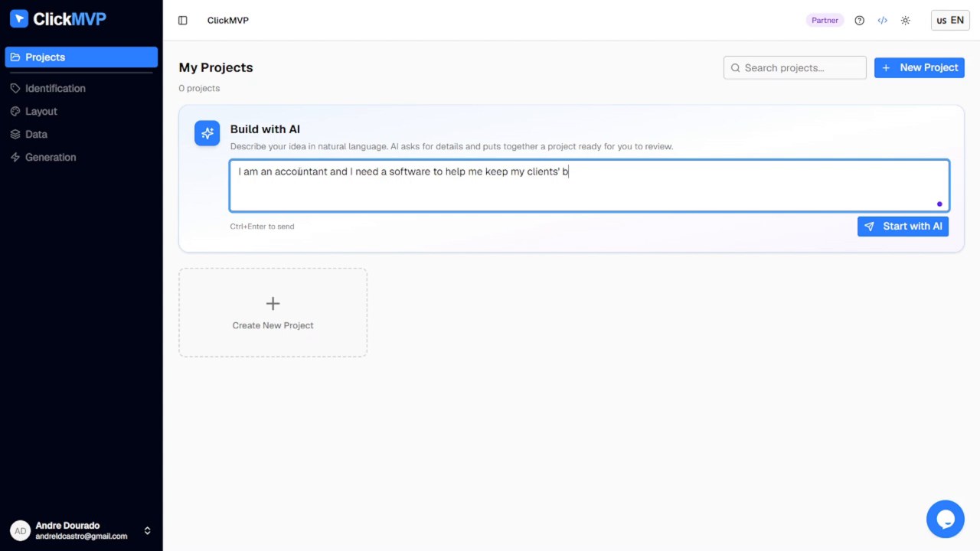
Task: Click the 0 projects count text
Action: point(199,88)
